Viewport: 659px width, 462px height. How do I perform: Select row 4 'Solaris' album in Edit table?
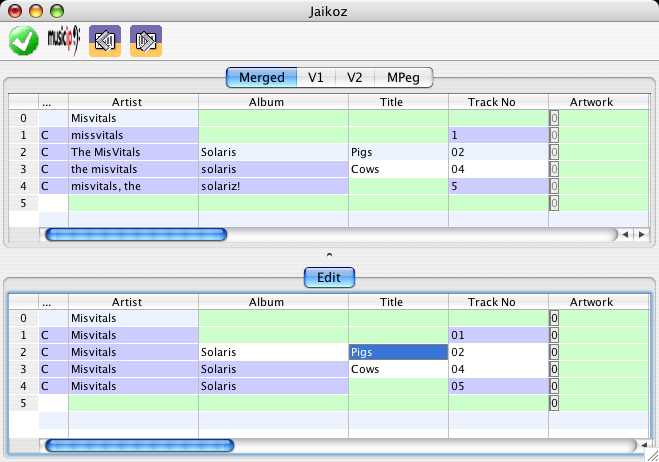point(273,386)
